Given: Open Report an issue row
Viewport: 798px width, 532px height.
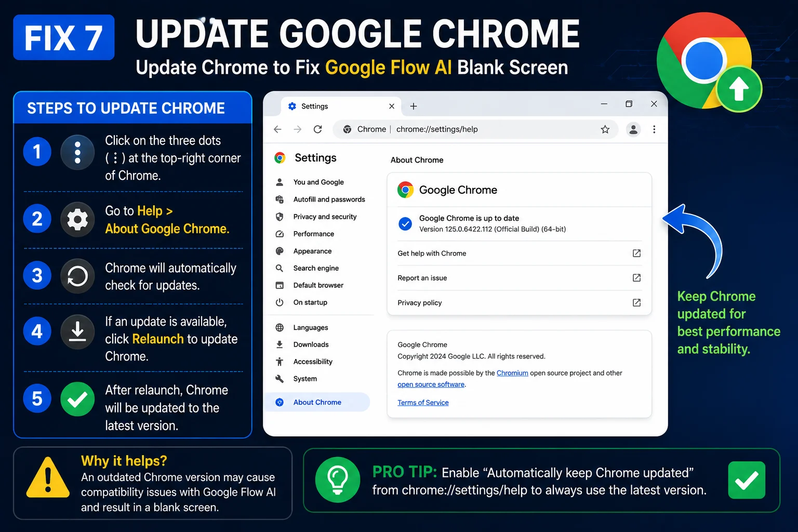Looking at the screenshot, I should pyautogui.click(x=519, y=278).
